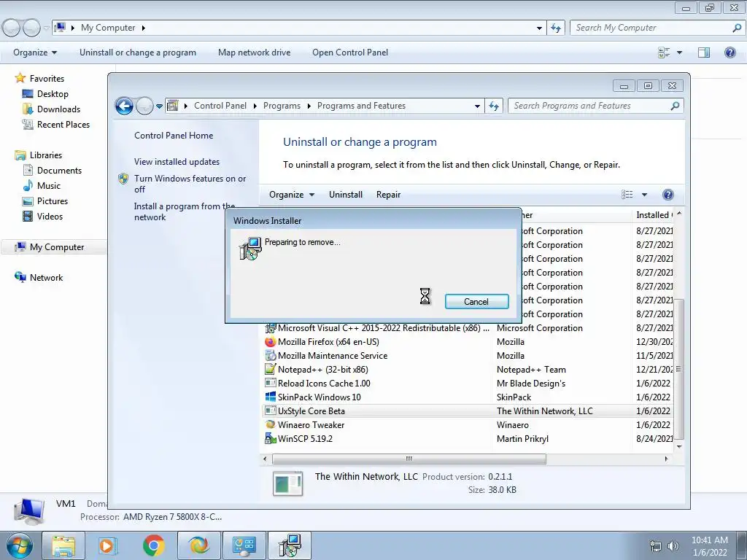Open Music library

[49, 186]
